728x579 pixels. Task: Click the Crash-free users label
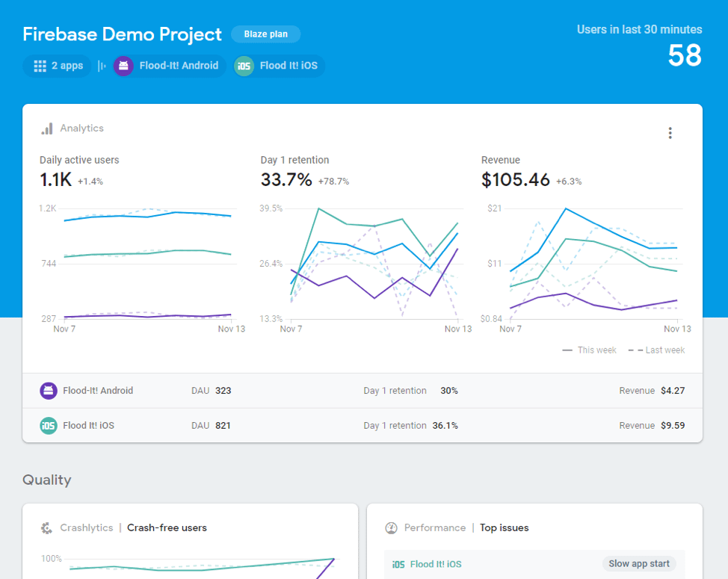point(167,528)
